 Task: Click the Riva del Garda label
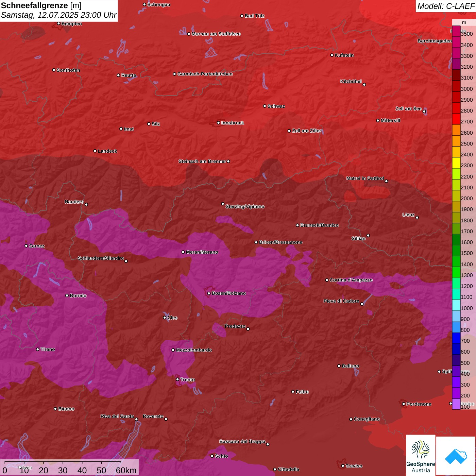pyautogui.click(x=117, y=416)
